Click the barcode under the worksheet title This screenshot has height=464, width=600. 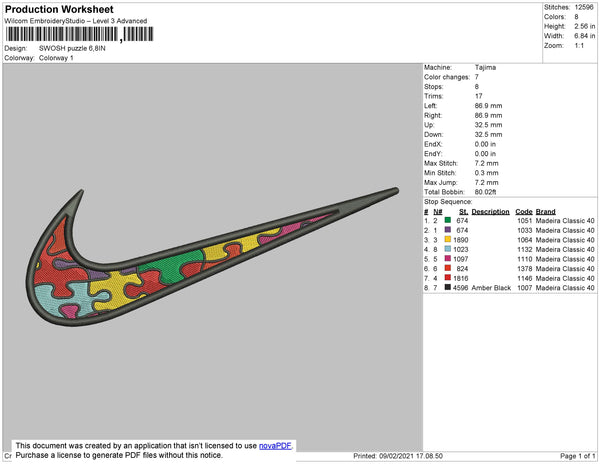point(80,34)
